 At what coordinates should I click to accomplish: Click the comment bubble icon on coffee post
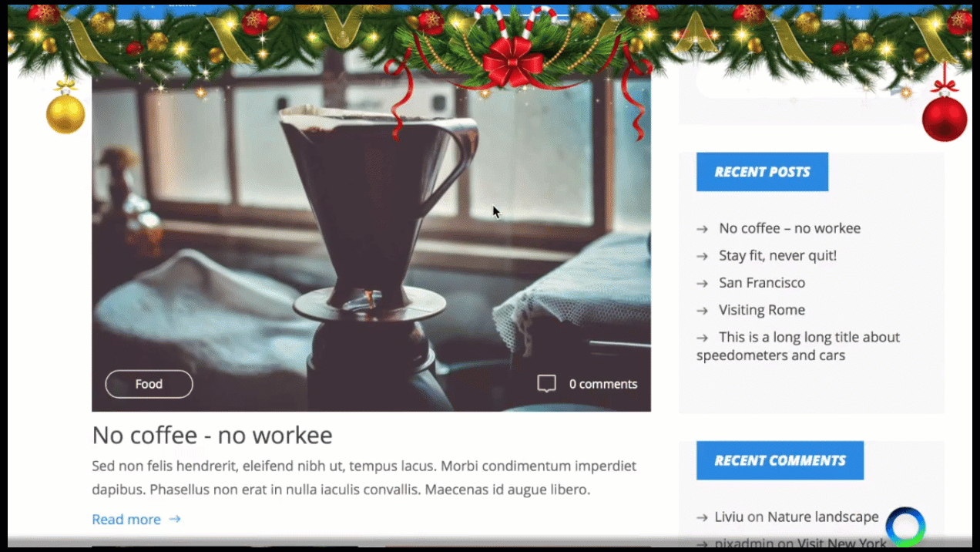pyautogui.click(x=546, y=384)
